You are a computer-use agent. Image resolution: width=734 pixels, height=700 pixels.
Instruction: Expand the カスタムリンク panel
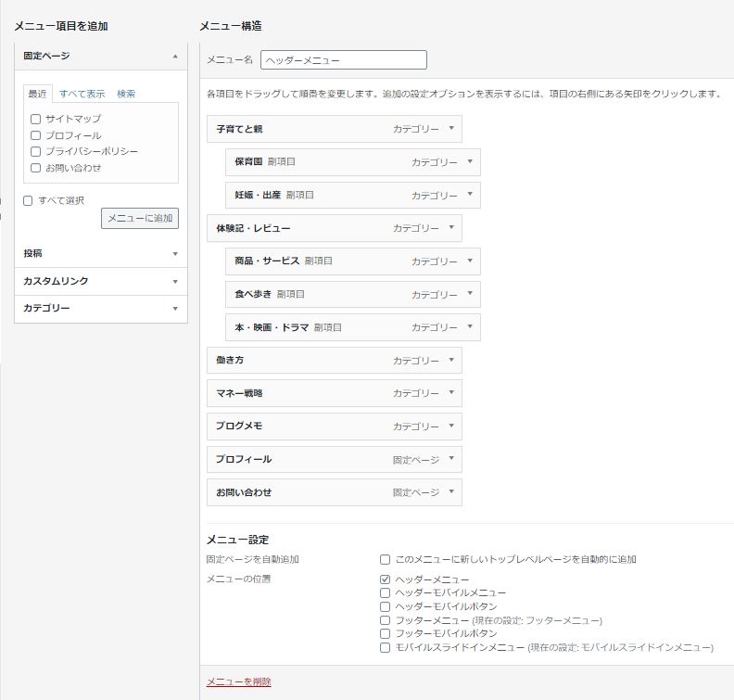[175, 282]
